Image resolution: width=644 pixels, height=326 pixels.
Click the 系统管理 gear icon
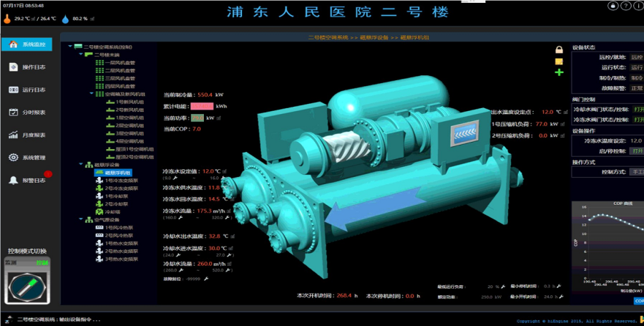pos(13,157)
